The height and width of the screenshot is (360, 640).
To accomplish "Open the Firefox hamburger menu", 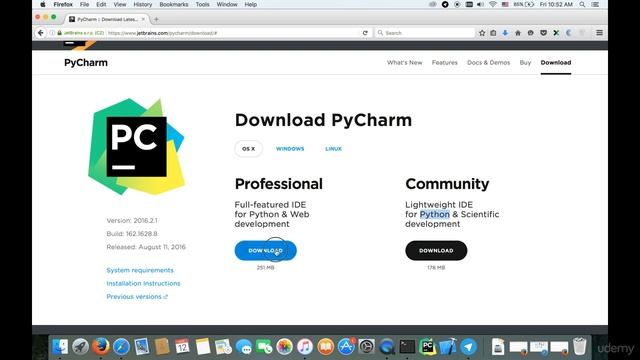I will pyautogui.click(x=599, y=33).
